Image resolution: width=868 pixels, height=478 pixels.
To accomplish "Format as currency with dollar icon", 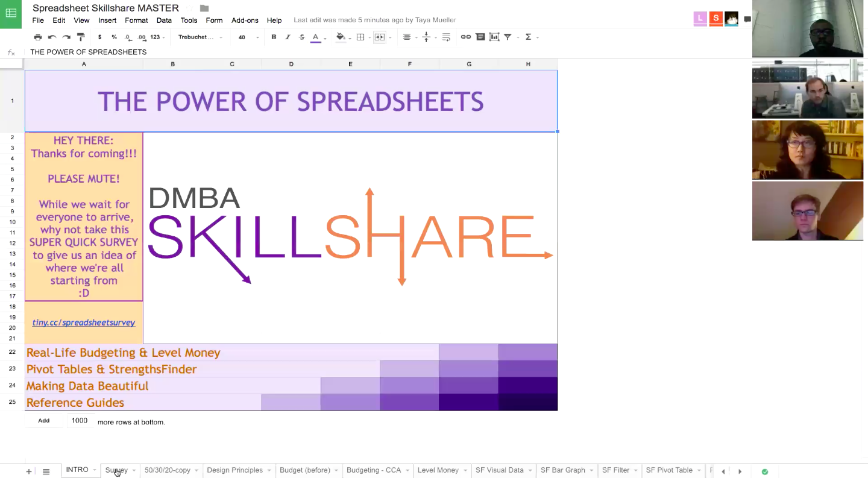I will 99,37.
